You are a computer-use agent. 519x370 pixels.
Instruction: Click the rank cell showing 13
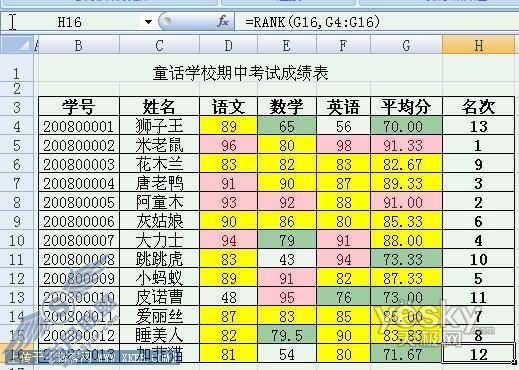click(x=478, y=126)
